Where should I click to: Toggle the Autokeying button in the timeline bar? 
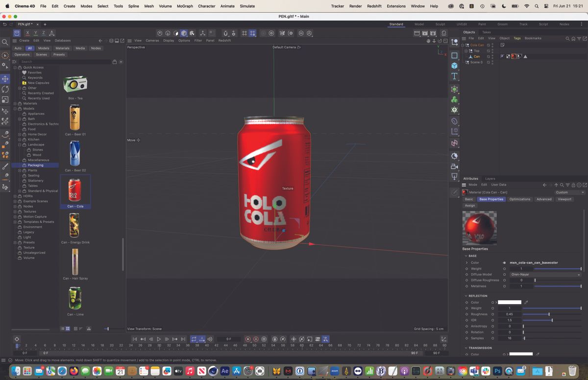[255, 339]
